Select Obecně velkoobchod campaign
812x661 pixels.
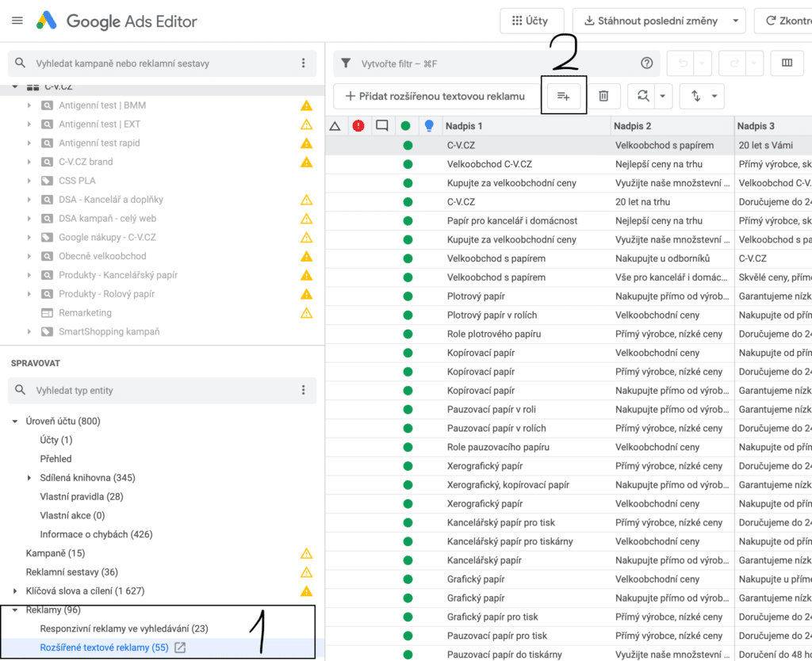[102, 256]
